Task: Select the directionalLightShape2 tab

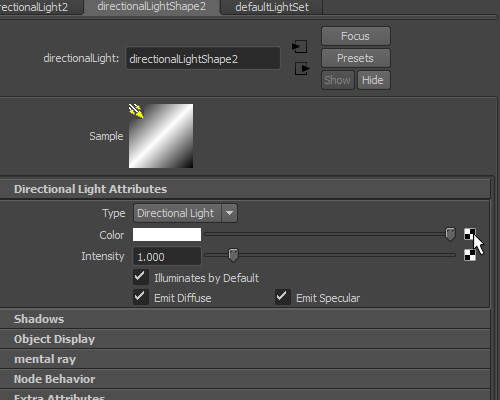Action: coord(152,7)
